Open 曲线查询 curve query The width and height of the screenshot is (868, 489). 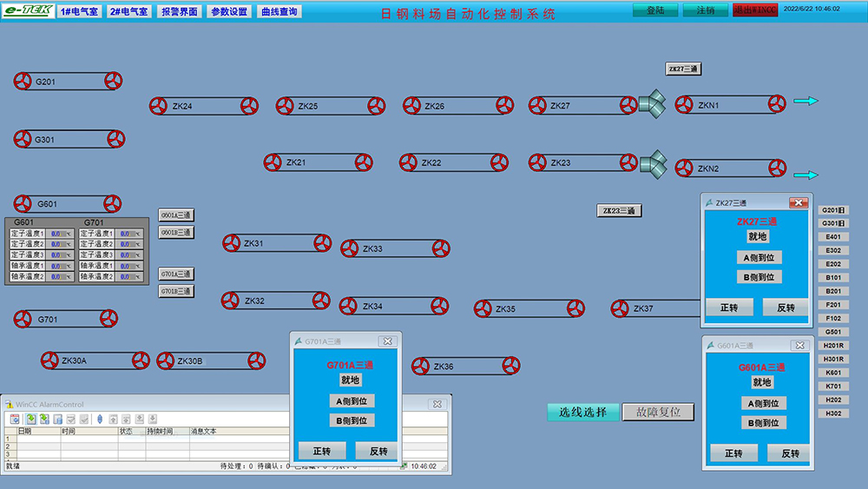[279, 11]
